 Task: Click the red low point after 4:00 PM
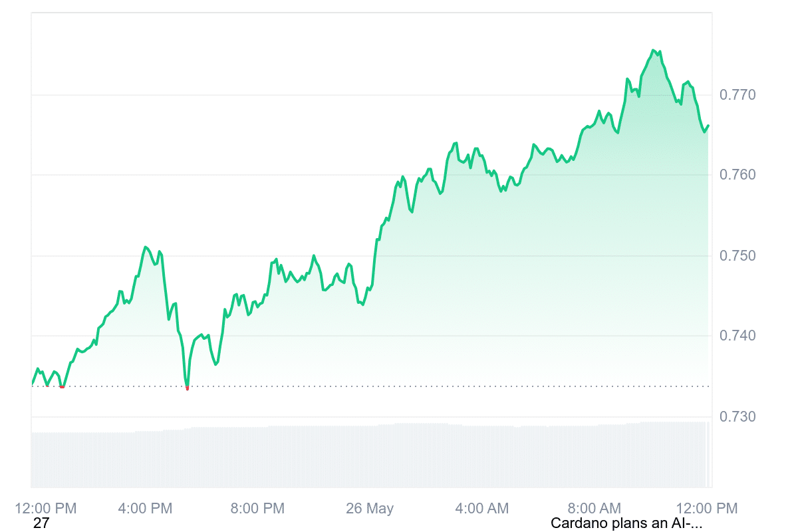tap(187, 388)
